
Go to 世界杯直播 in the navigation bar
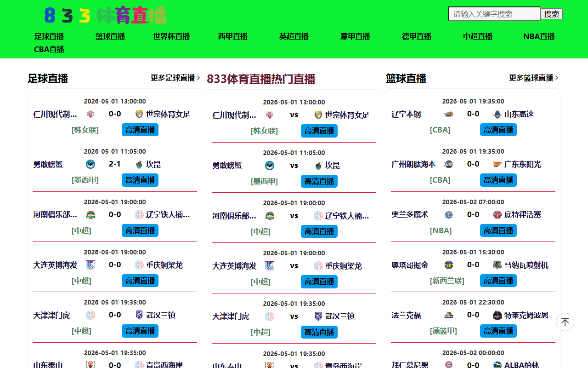(x=171, y=36)
